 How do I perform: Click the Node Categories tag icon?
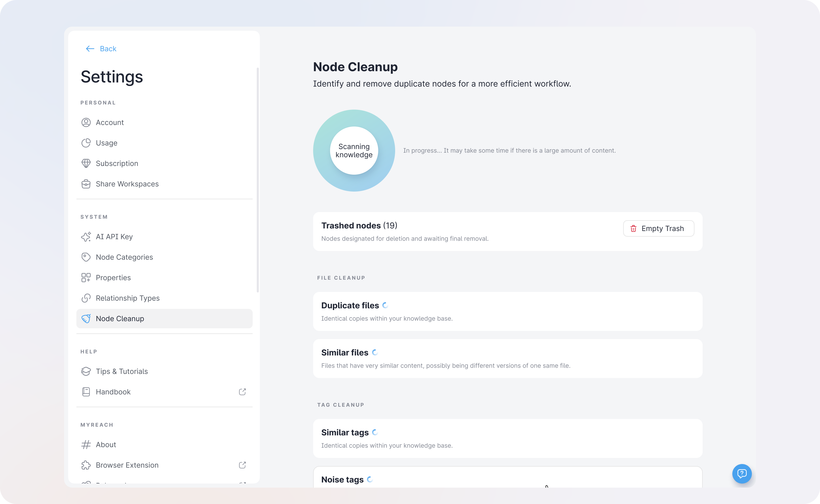[x=86, y=257]
